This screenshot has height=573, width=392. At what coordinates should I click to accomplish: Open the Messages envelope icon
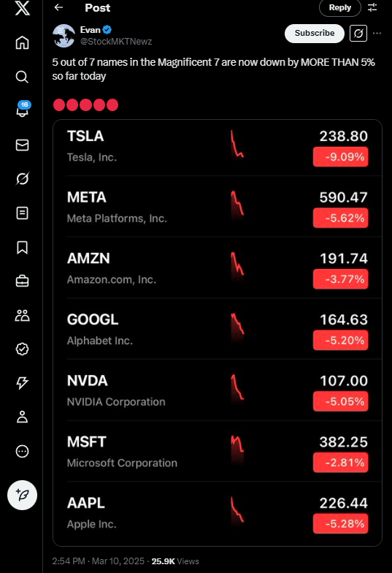pos(22,145)
